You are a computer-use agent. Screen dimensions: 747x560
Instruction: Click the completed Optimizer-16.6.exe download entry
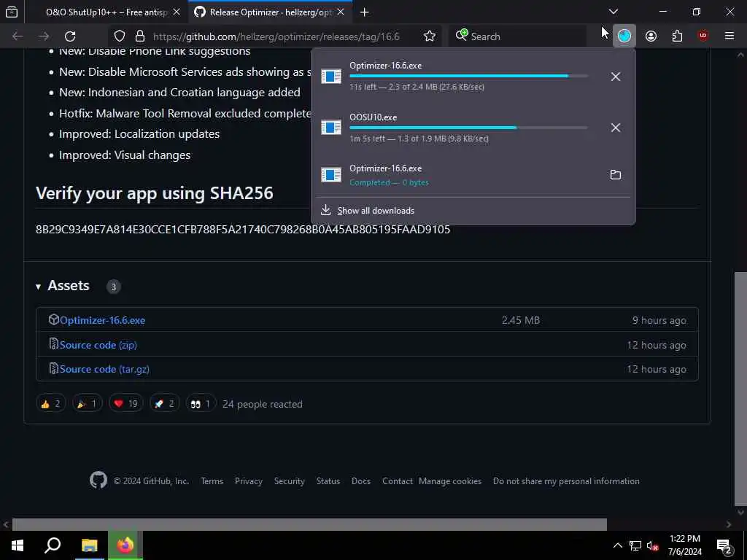tap(458, 175)
